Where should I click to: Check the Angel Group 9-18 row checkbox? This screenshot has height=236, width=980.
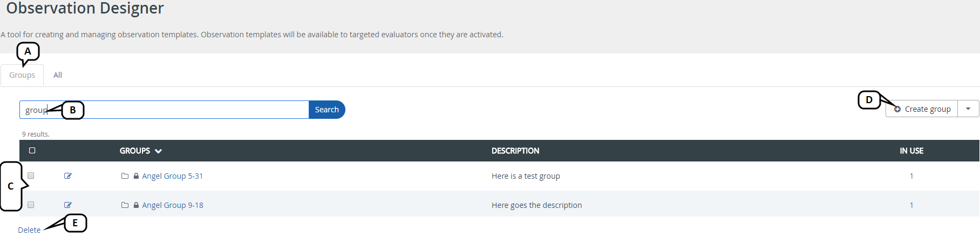(31, 205)
